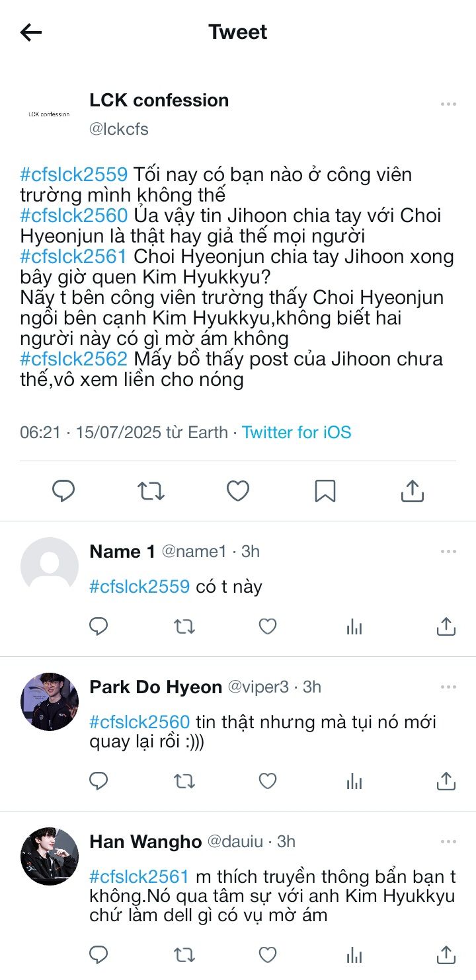The width and height of the screenshot is (476, 980).
Task: Open Park Do Hyeon's profile picture
Action: (x=50, y=702)
